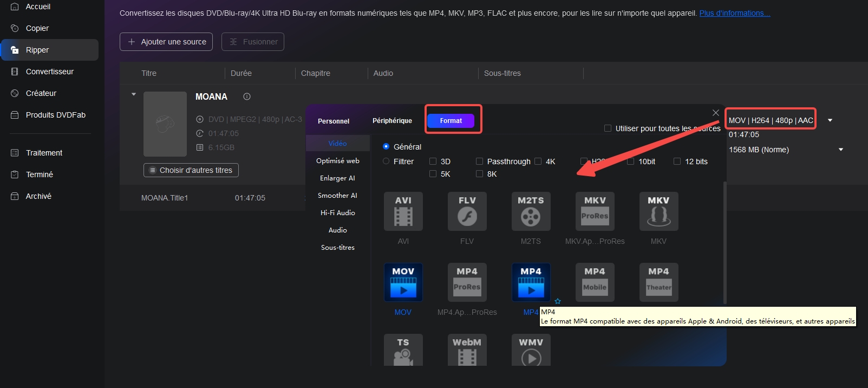
Task: Collapse the MOANA source row
Action: tap(134, 94)
